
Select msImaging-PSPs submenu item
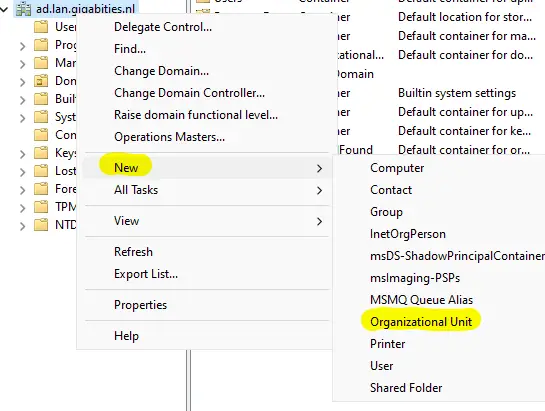click(415, 278)
